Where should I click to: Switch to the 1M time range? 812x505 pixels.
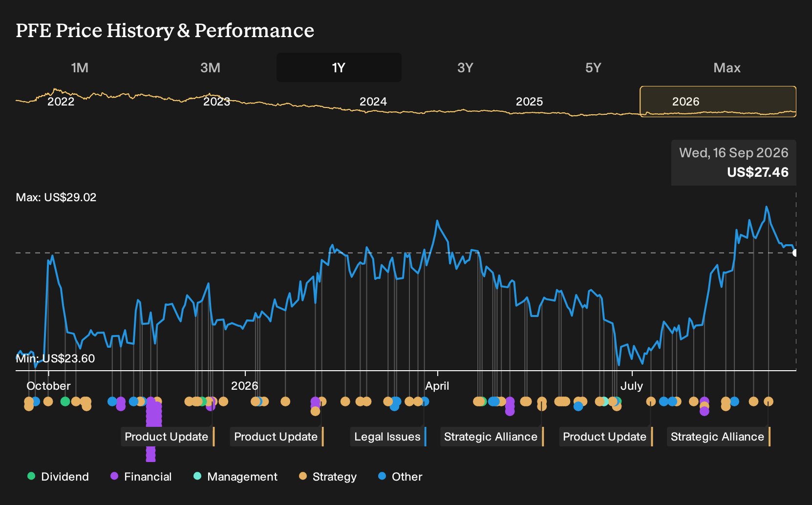tap(80, 67)
